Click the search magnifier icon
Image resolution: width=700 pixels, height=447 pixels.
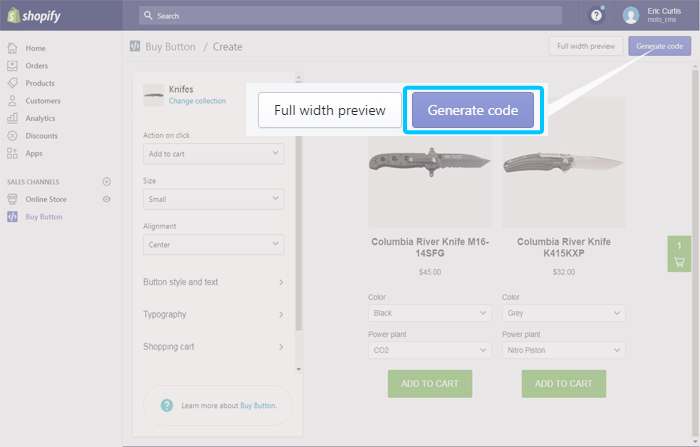click(148, 16)
